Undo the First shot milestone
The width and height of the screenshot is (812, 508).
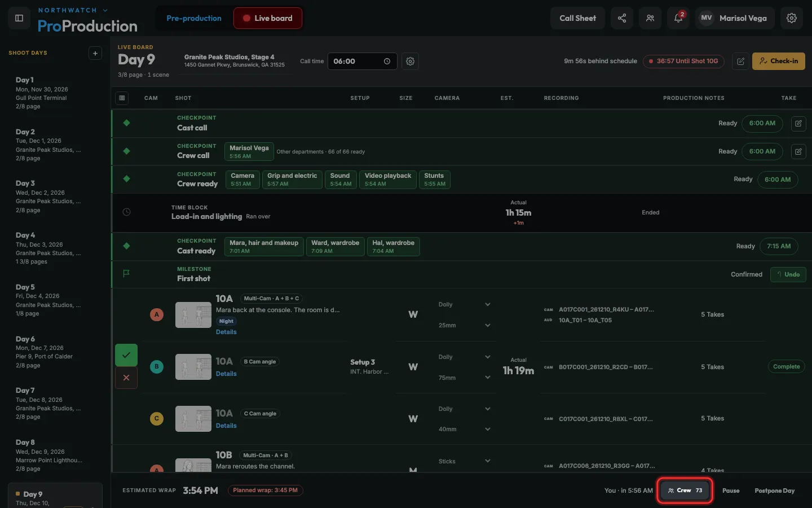tap(788, 274)
